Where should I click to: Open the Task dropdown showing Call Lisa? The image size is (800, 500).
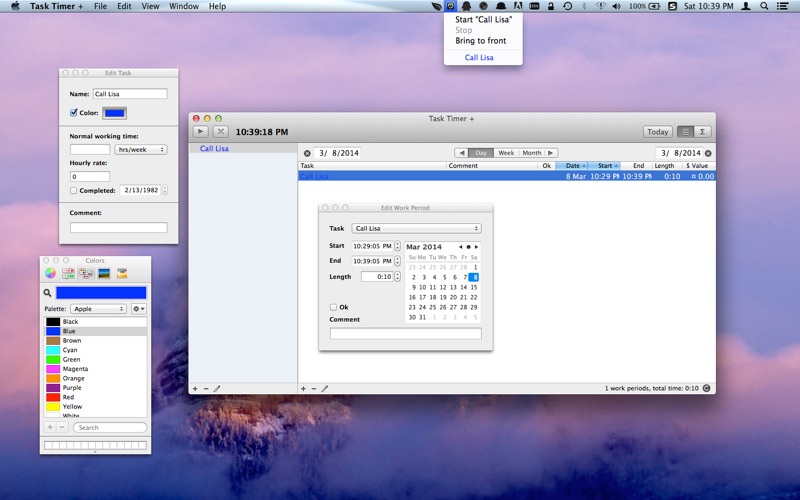coord(416,229)
